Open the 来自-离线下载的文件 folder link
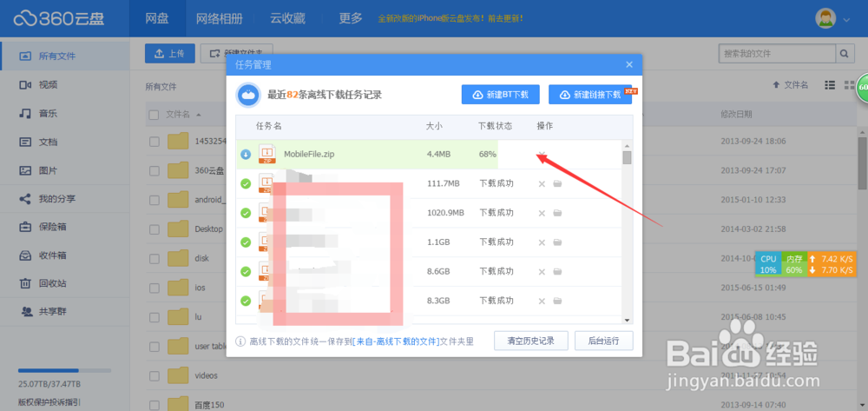The image size is (868, 411). click(x=396, y=341)
